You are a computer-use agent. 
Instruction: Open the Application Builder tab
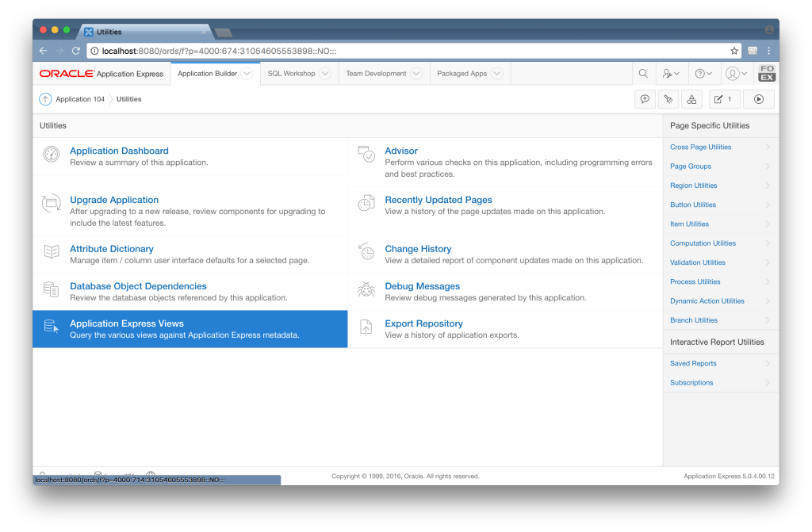pyautogui.click(x=207, y=74)
